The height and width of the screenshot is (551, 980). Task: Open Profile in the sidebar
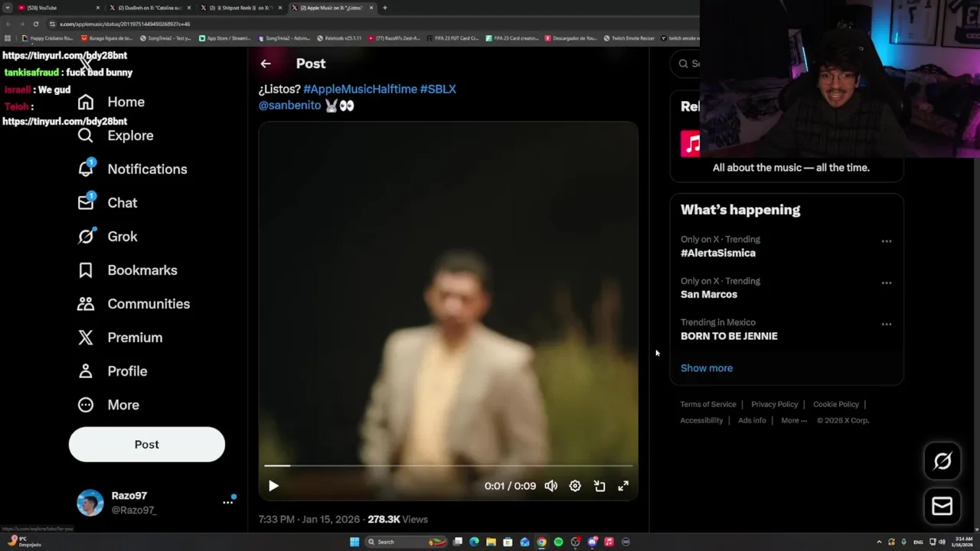click(112, 371)
